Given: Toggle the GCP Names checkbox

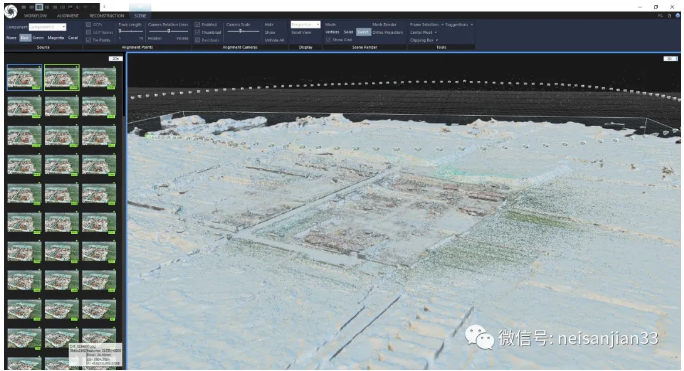Looking at the screenshot, I should pos(89,32).
